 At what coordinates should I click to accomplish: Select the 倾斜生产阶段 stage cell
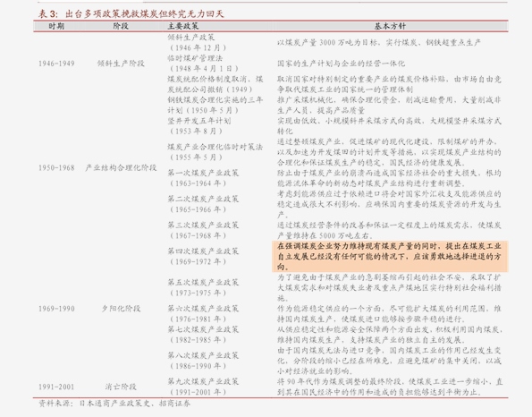[x=121, y=64]
